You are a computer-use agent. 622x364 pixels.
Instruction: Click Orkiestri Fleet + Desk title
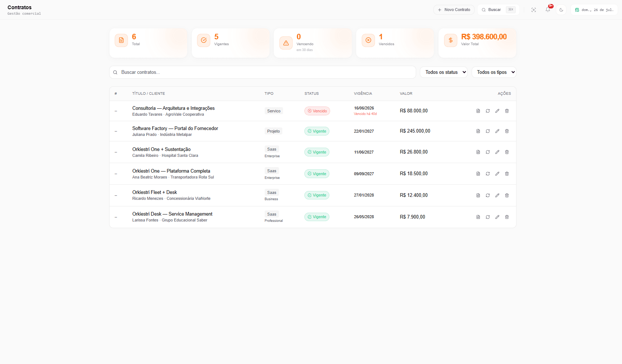[155, 192]
